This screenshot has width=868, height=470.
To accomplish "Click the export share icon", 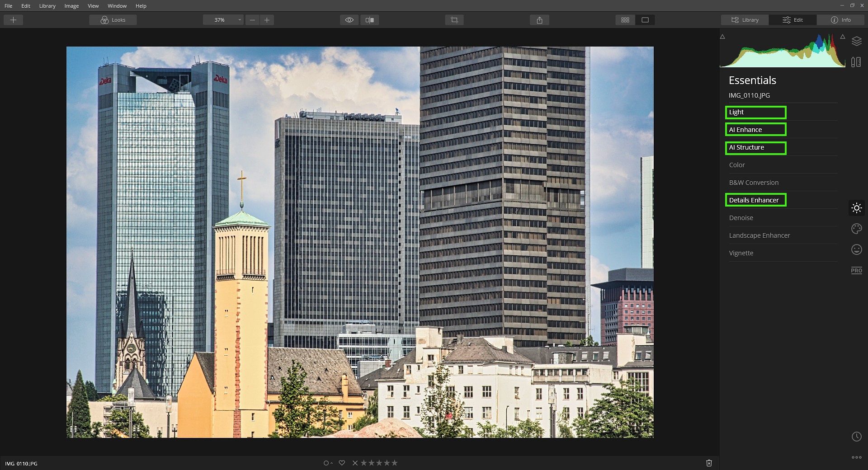I will pyautogui.click(x=539, y=20).
